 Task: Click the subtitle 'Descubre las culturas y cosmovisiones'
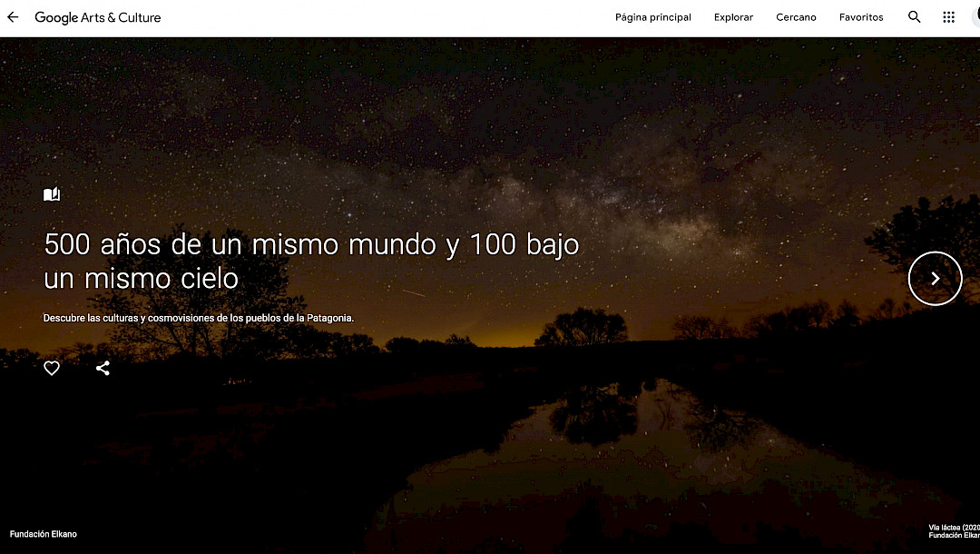tap(198, 319)
